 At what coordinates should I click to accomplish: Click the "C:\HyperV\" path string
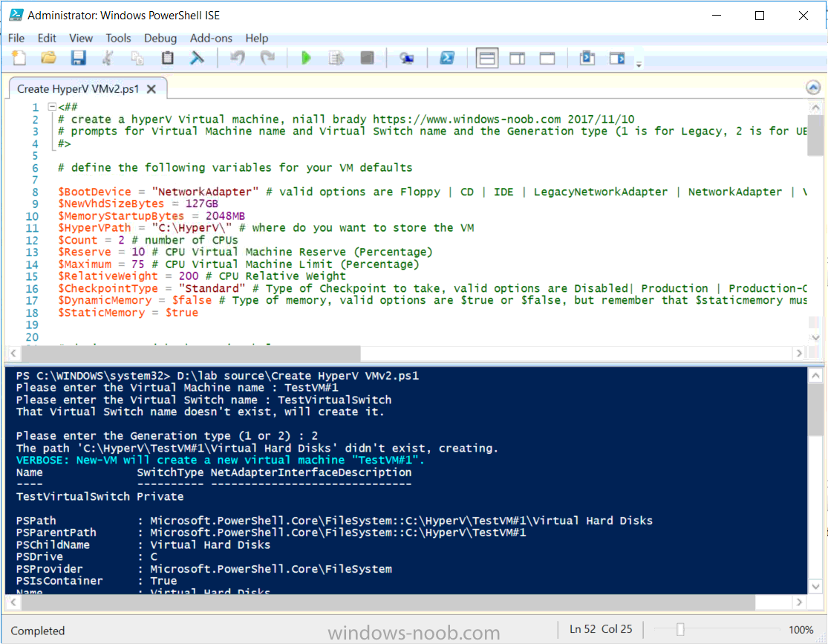click(192, 228)
